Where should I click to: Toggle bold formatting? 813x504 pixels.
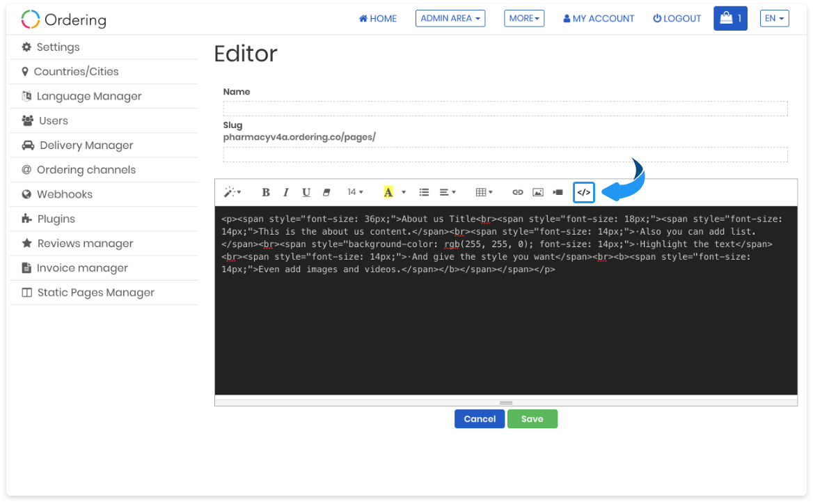[265, 192]
